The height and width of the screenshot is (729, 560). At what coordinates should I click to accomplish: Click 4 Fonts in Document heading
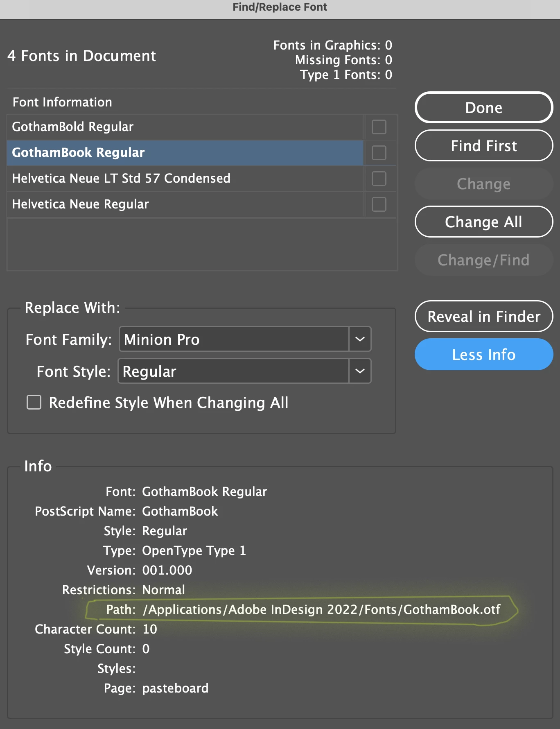tap(82, 56)
